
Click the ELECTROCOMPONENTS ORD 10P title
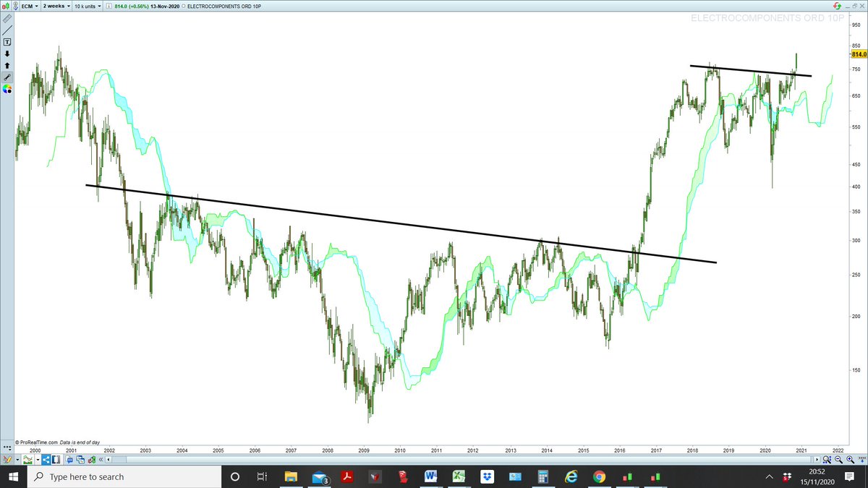[224, 6]
